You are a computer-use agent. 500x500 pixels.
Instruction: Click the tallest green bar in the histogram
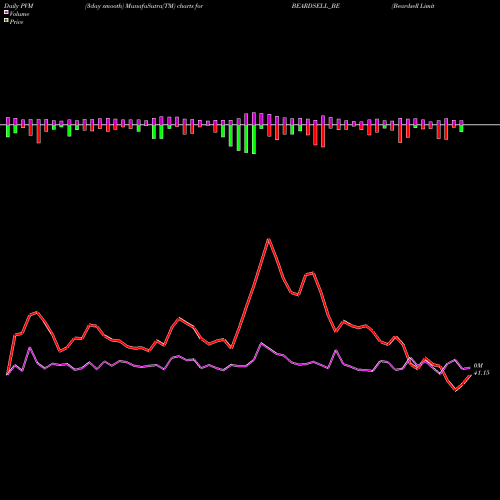tap(254, 139)
